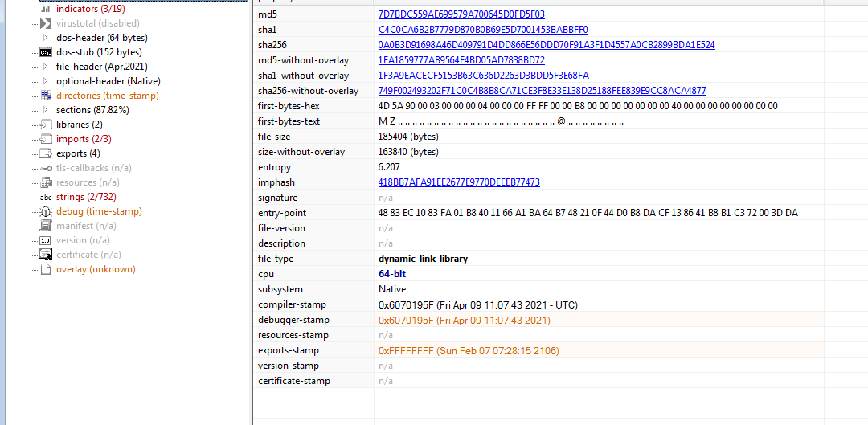Click the strings abc icon
The height and width of the screenshot is (425, 868).
click(46, 197)
